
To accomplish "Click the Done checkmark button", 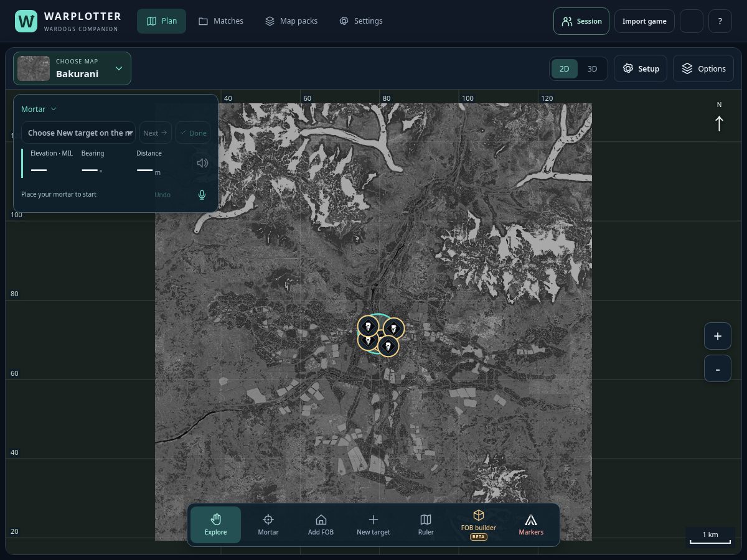I will coord(193,133).
